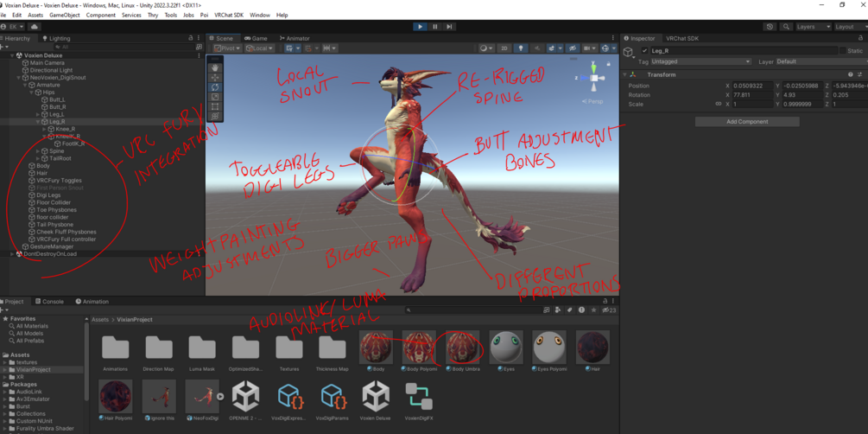Open the Component menu
The image size is (868, 434).
tap(101, 15)
